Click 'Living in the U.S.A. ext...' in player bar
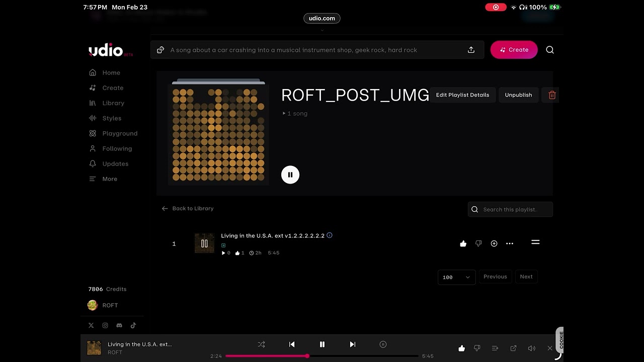The height and width of the screenshot is (362, 644). pos(140,344)
